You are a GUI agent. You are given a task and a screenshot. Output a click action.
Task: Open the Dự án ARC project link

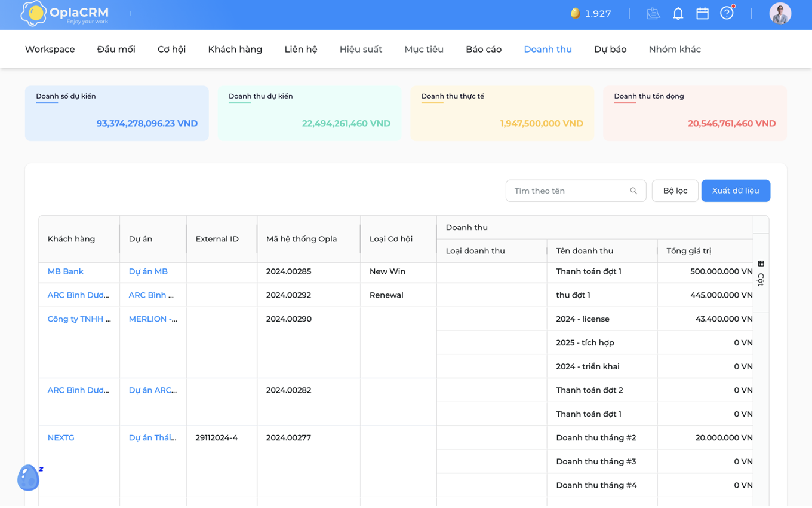click(153, 390)
